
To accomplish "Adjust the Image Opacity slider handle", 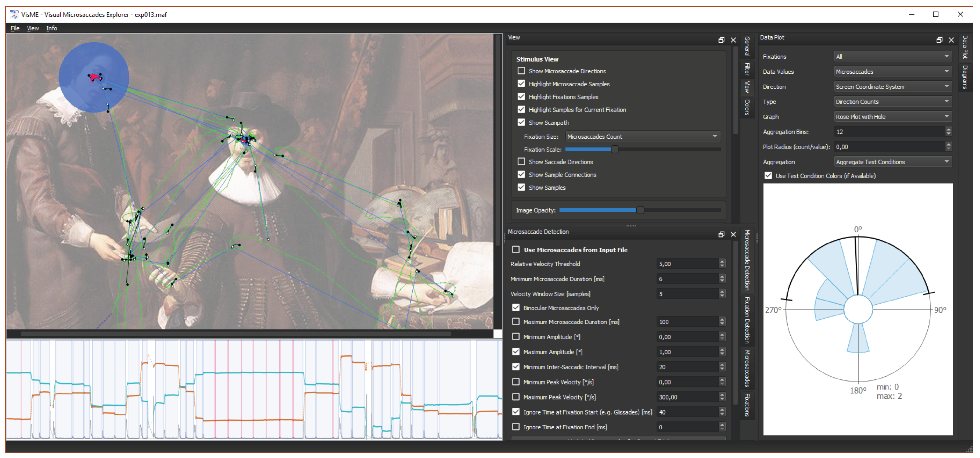I will tap(640, 210).
